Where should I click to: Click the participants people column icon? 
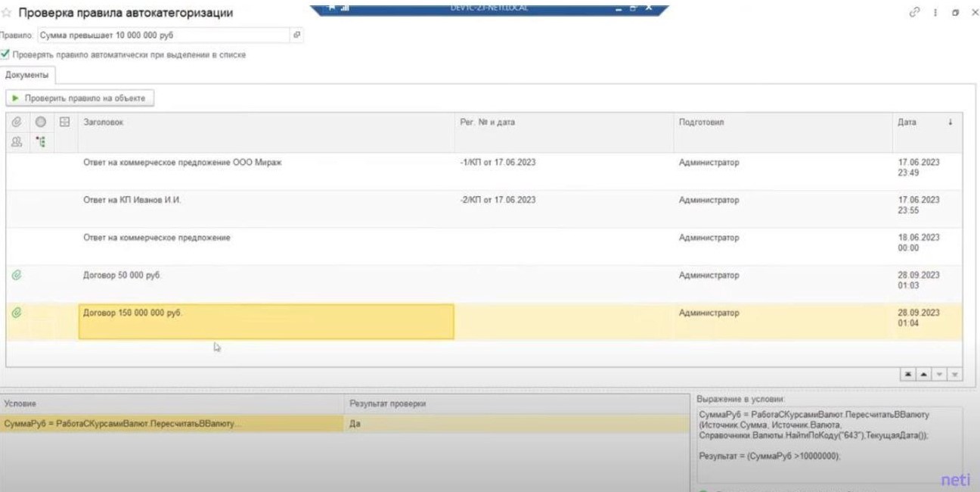16,141
